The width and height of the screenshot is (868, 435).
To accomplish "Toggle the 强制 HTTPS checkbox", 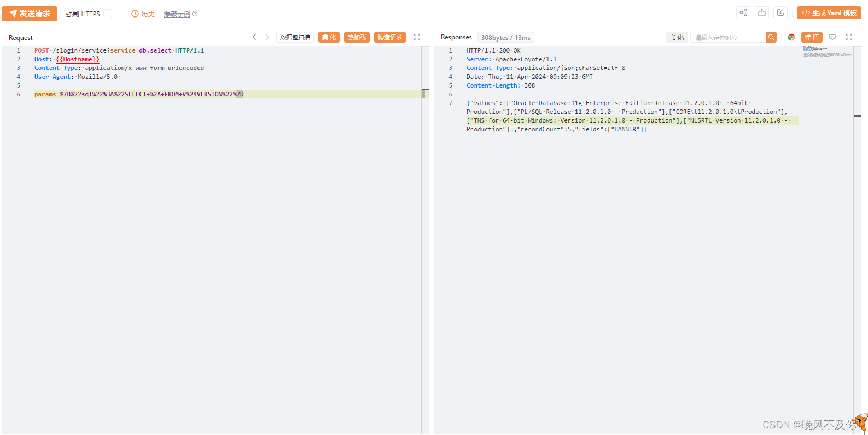I will (x=108, y=14).
